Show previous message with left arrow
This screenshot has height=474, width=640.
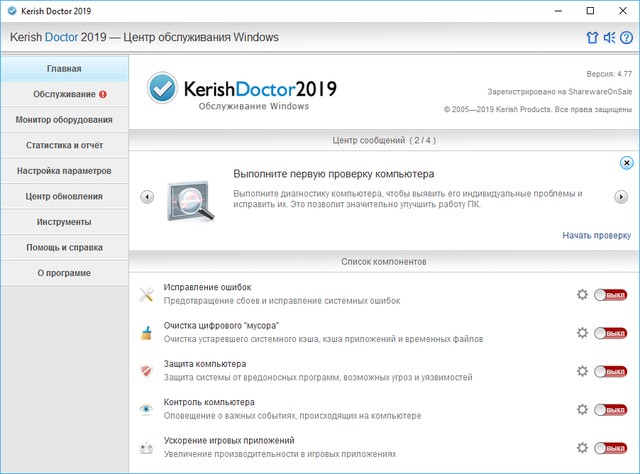tap(147, 196)
